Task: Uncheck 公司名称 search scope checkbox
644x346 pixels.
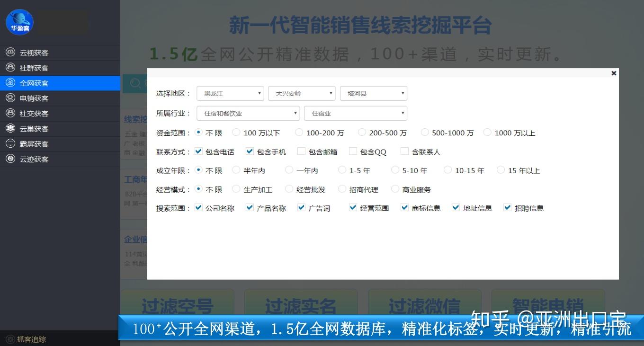Action: [x=198, y=207]
